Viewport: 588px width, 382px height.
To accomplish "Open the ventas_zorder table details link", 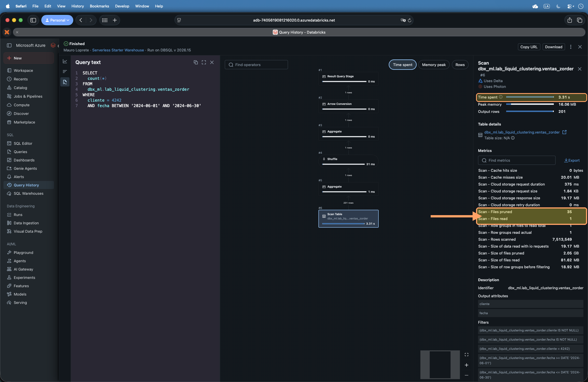I will [522, 132].
